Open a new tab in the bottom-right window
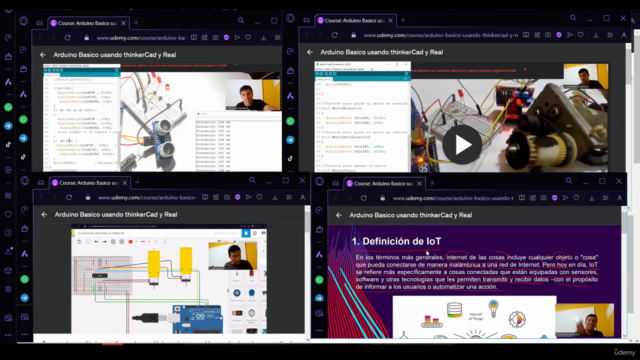This screenshot has width=640, height=360. pyautogui.click(x=432, y=183)
